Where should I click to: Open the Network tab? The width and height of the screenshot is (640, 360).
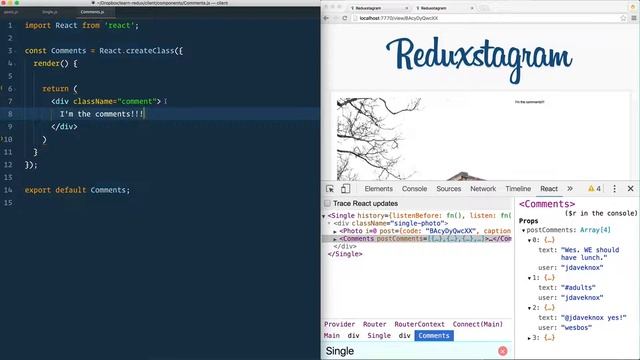(483, 189)
